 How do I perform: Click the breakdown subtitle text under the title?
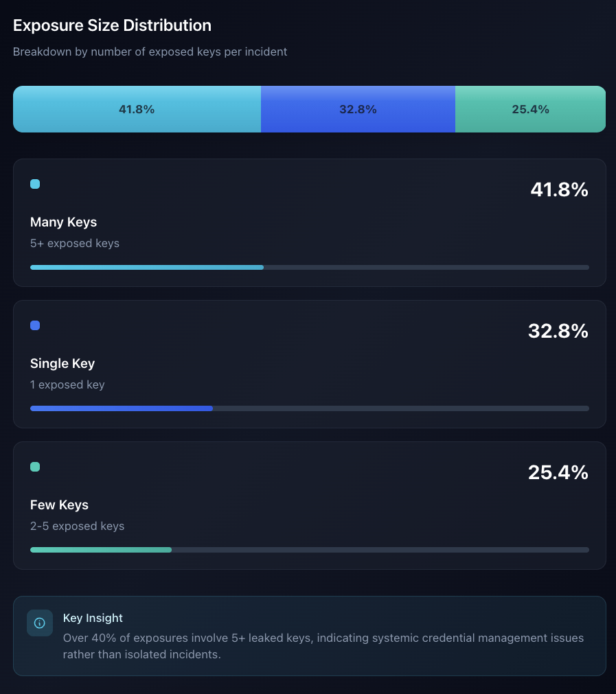click(x=150, y=51)
